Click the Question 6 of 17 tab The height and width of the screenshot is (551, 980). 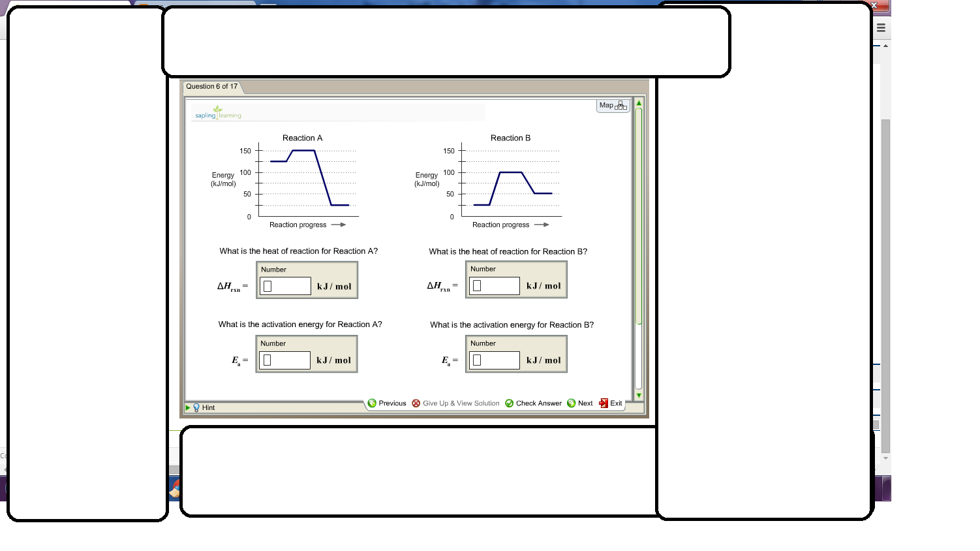click(212, 87)
